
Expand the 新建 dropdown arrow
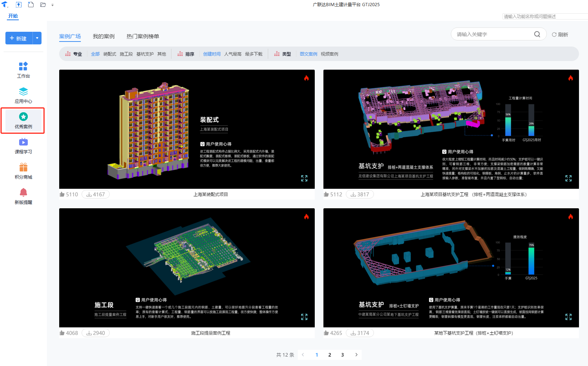click(x=37, y=38)
